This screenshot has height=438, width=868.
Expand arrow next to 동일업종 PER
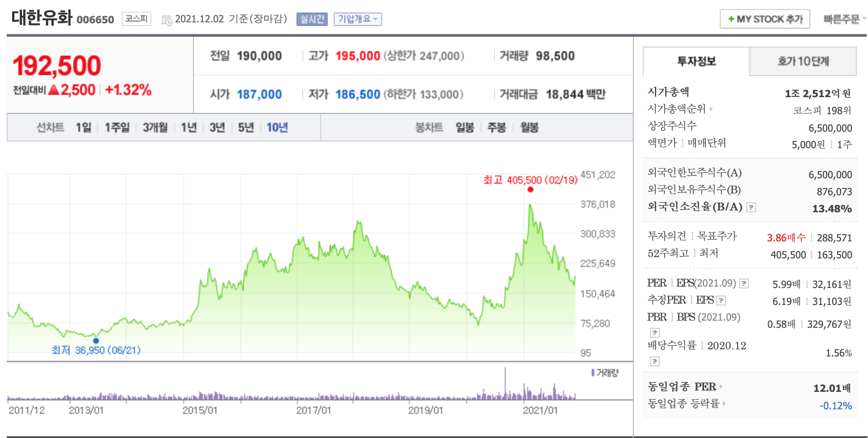click(721, 386)
